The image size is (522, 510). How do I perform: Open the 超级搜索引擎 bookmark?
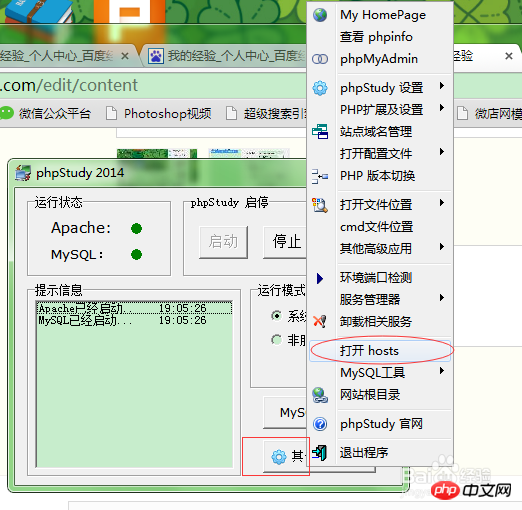coord(266,114)
